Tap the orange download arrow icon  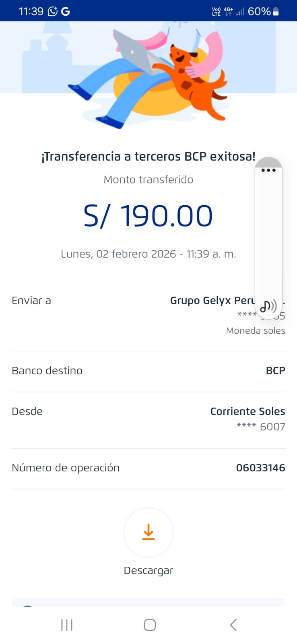point(148,532)
